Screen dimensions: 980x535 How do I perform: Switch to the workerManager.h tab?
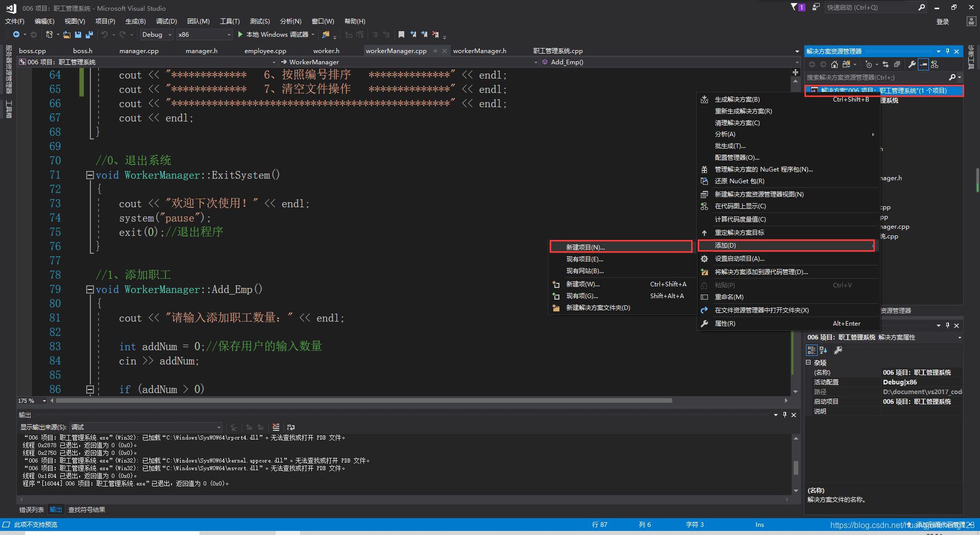(480, 51)
